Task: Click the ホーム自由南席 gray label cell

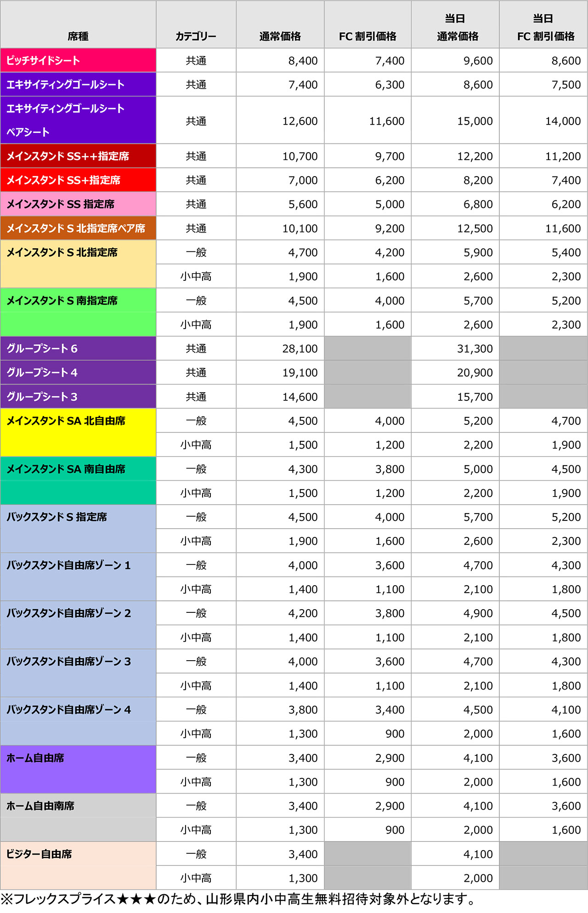Action: point(78,817)
